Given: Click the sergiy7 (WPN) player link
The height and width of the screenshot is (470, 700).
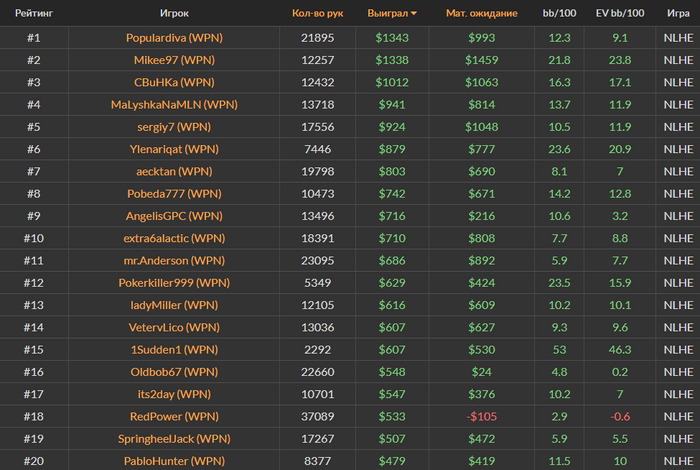Looking at the screenshot, I should point(174,127).
